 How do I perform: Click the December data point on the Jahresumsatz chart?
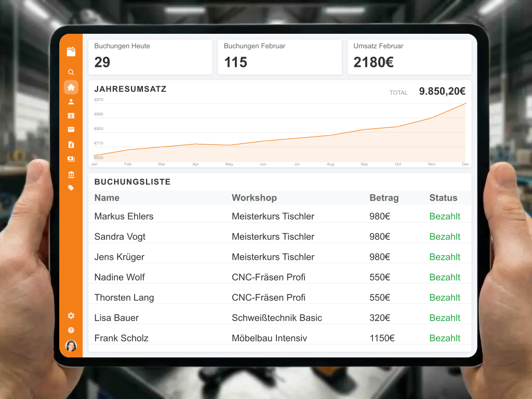point(465,103)
